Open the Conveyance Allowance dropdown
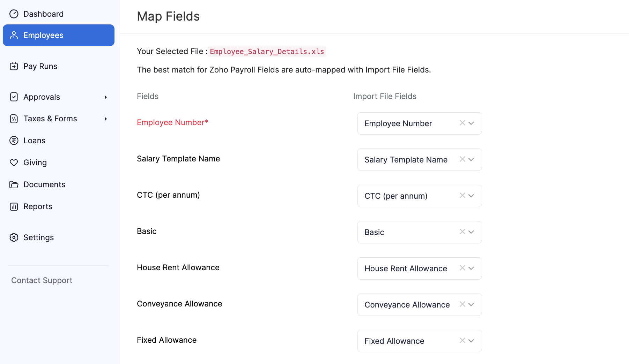 [471, 305]
